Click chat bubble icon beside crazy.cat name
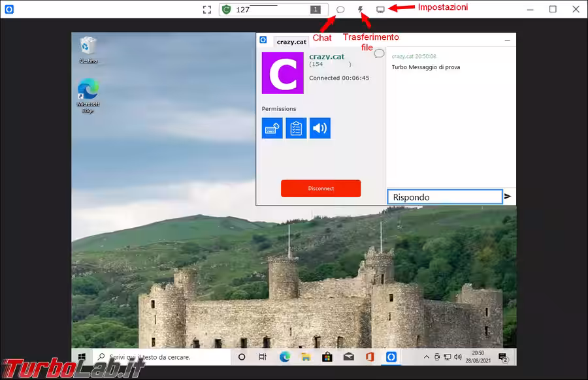 click(379, 54)
